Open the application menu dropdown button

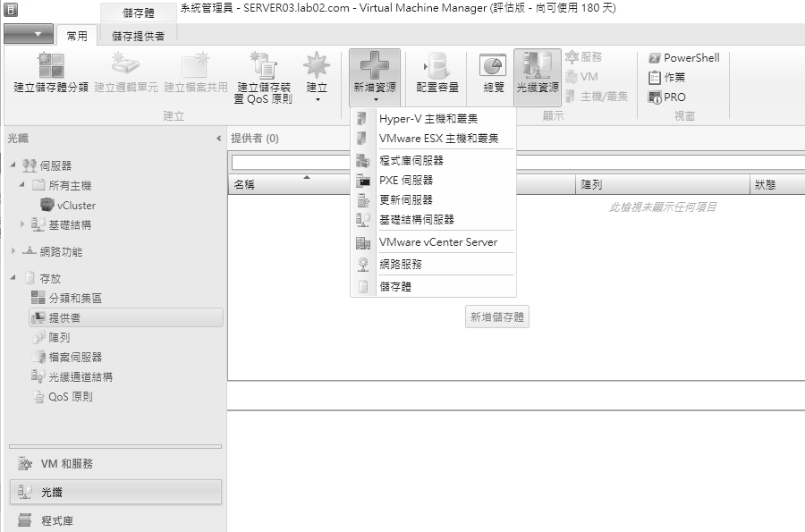coord(29,34)
